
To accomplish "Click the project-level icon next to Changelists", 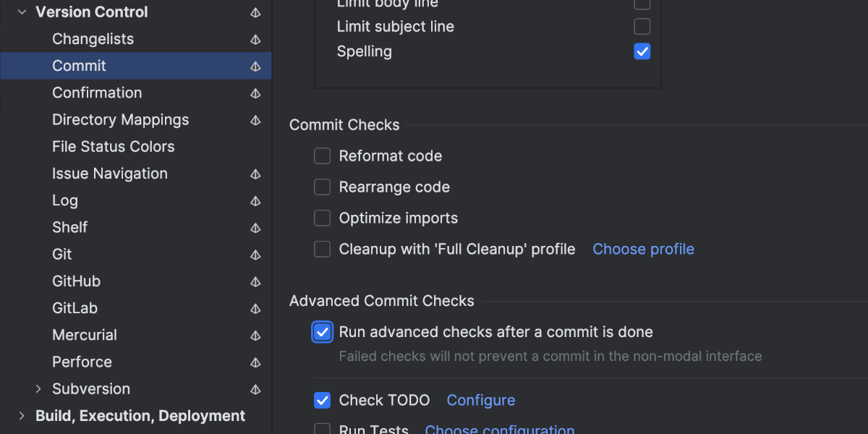I will click(255, 40).
